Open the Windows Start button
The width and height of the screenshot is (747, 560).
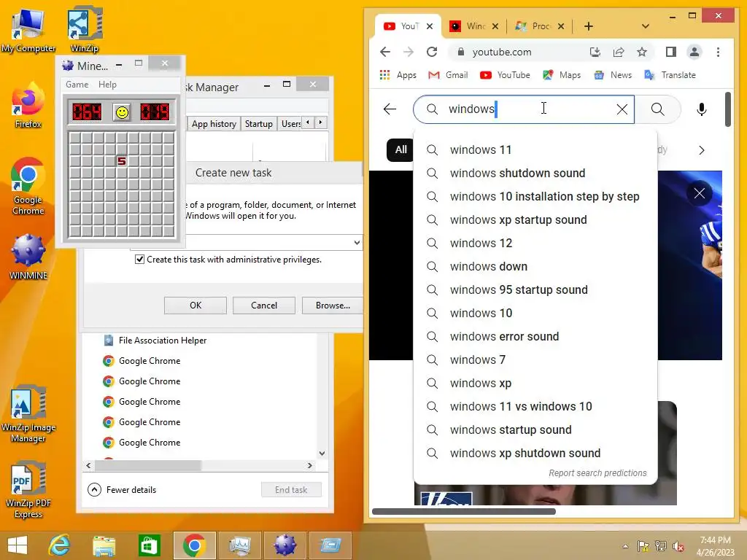pos(18,545)
